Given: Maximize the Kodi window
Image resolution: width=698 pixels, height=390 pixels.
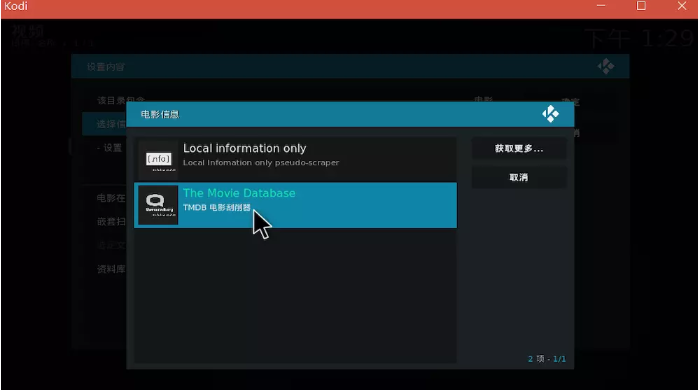Looking at the screenshot, I should 641,6.
